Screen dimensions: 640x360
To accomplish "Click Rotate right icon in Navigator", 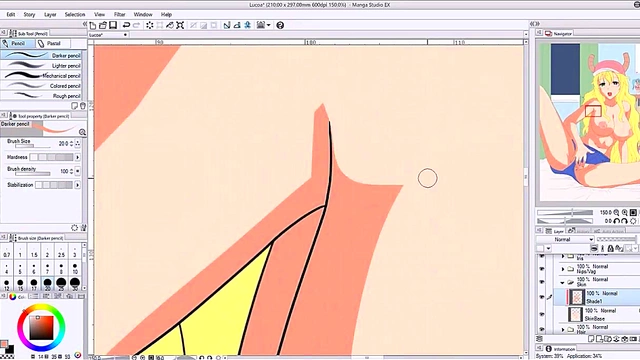I will click(x=624, y=221).
